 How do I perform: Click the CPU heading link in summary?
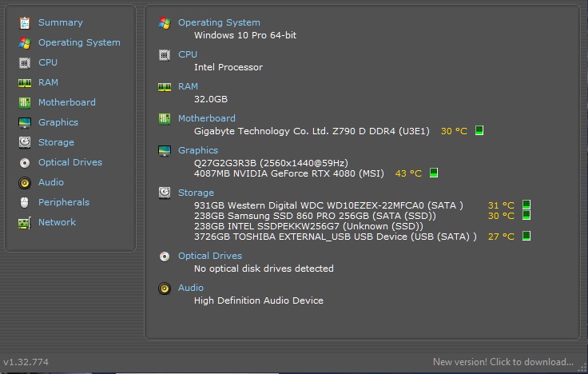[188, 54]
